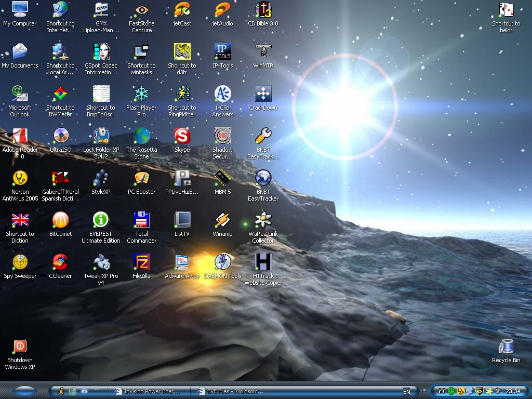Click the 23:34 system tray clock
The width and height of the screenshot is (532, 399).
tap(513, 391)
